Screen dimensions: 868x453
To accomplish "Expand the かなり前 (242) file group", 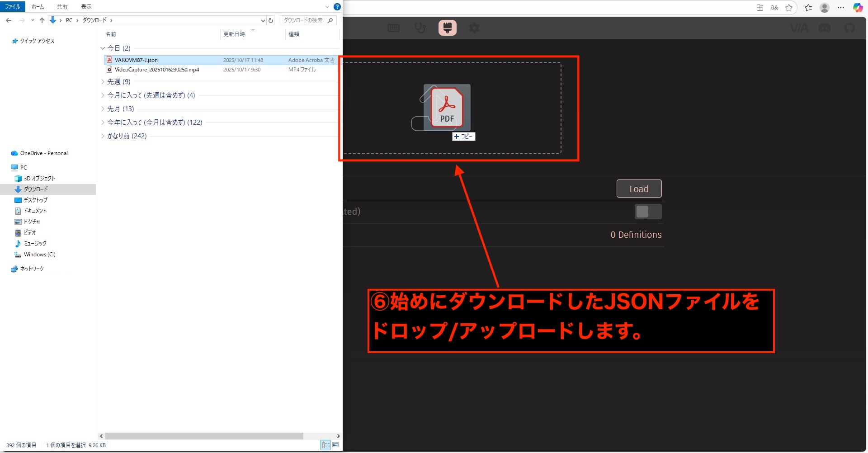I will [x=103, y=136].
